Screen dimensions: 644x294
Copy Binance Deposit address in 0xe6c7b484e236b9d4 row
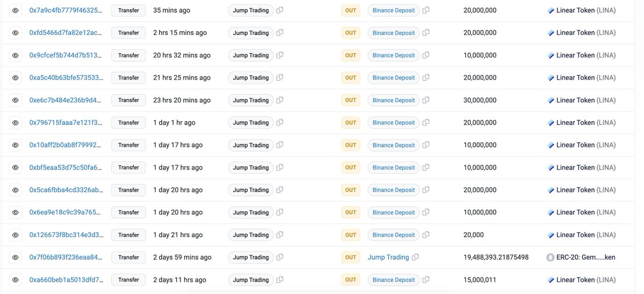pos(426,100)
